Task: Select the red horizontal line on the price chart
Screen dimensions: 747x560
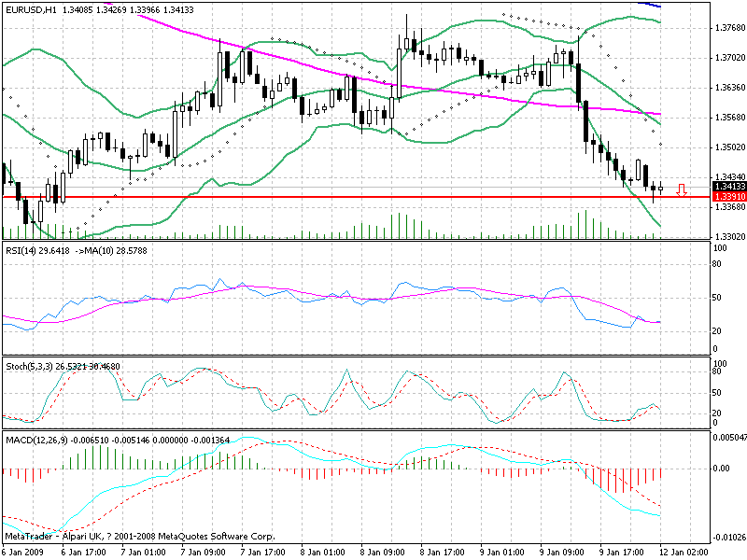Action: (357, 197)
